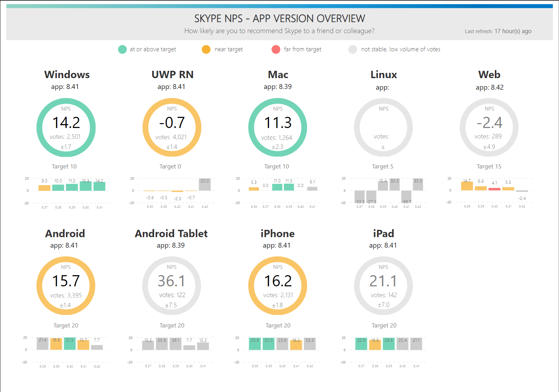Select the iPad NPS 21.1 gauge
Screen dimensions: 559x392
tap(383, 286)
